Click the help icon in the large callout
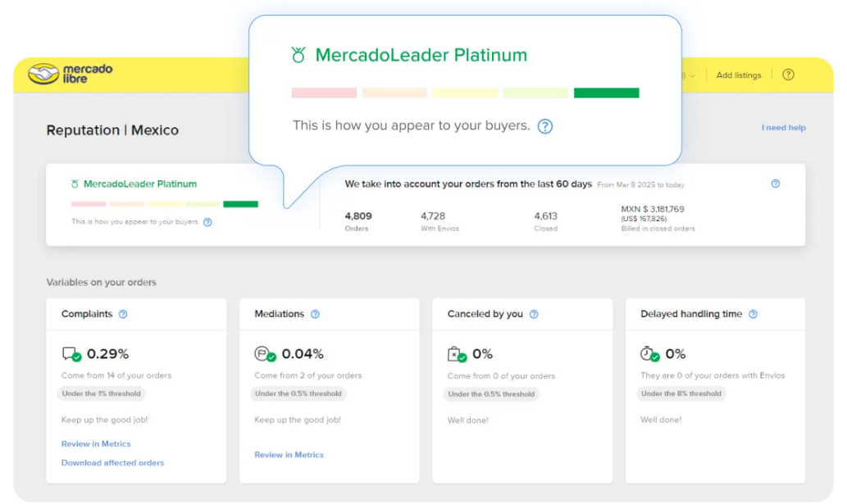This screenshot has width=847, height=504. click(x=545, y=126)
